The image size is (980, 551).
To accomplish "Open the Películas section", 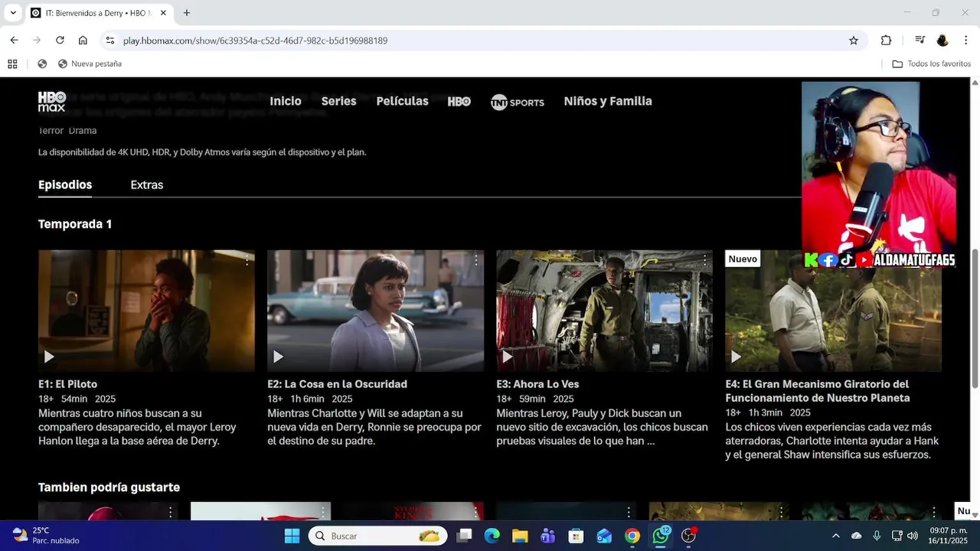I will point(402,101).
